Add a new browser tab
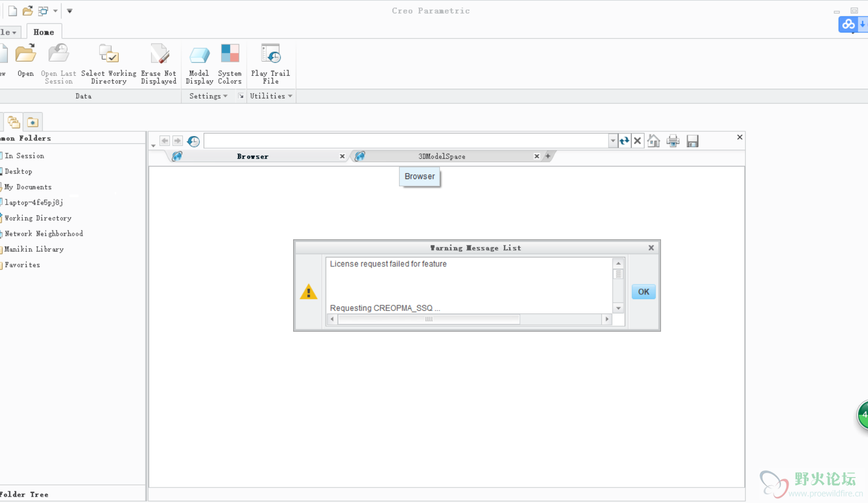 pos(548,156)
